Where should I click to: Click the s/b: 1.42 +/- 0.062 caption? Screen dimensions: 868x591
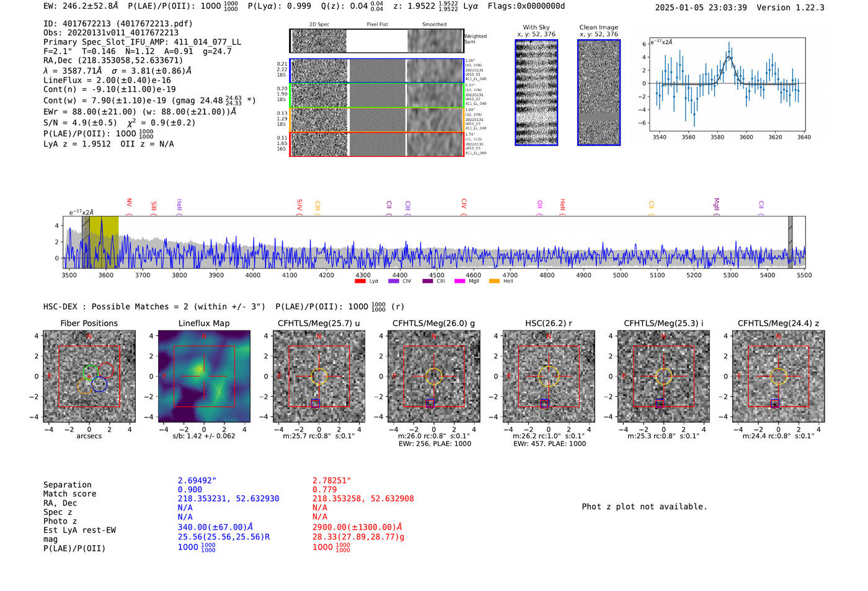204,436
